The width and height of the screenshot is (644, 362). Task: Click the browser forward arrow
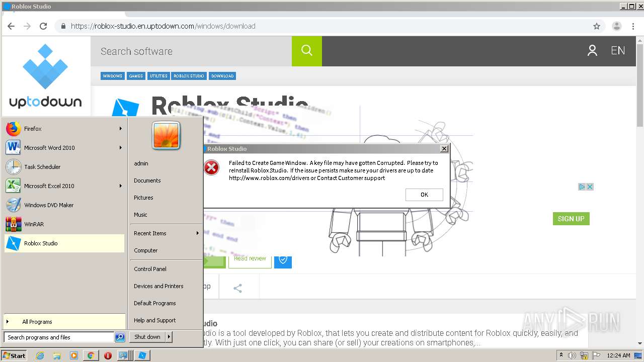[x=27, y=26]
